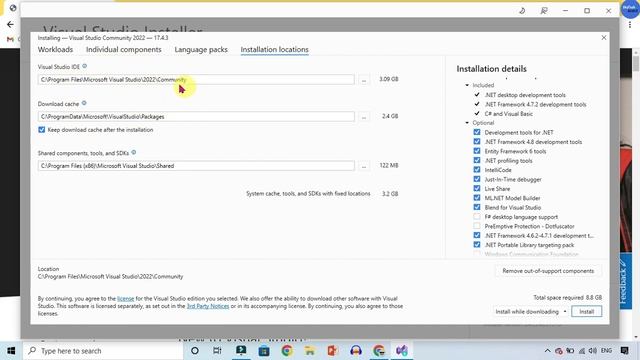Open browser three-dot menu
640x360 pixels.
point(630,24)
